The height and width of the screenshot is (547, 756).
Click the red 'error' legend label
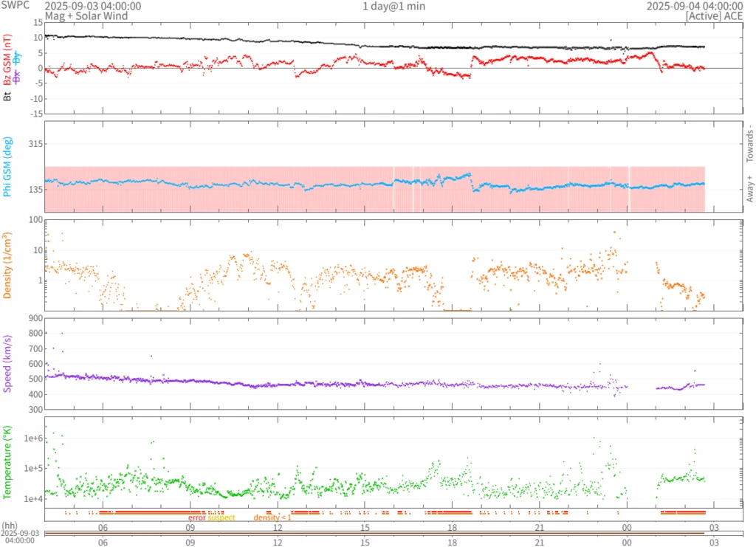(x=196, y=517)
